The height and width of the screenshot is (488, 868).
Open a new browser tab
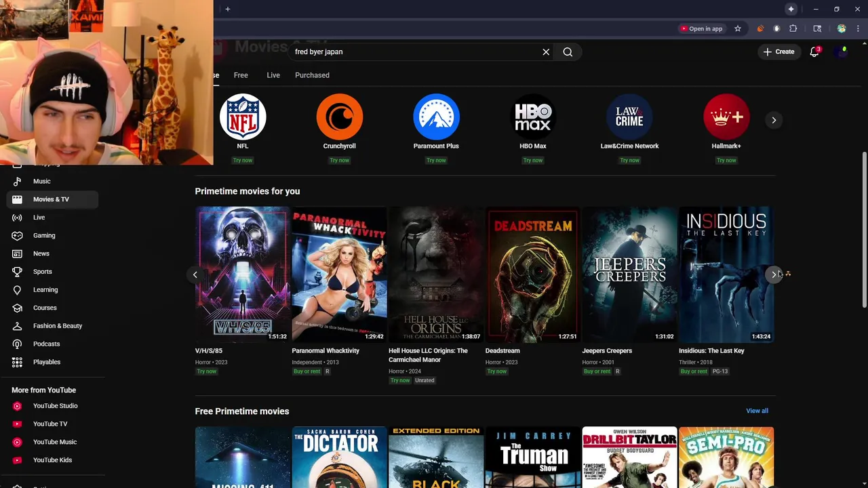pyautogui.click(x=228, y=9)
